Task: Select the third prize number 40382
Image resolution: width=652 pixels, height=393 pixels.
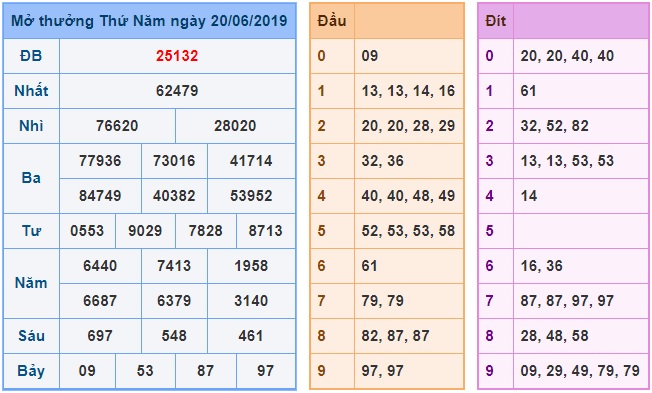Action: tap(174, 195)
